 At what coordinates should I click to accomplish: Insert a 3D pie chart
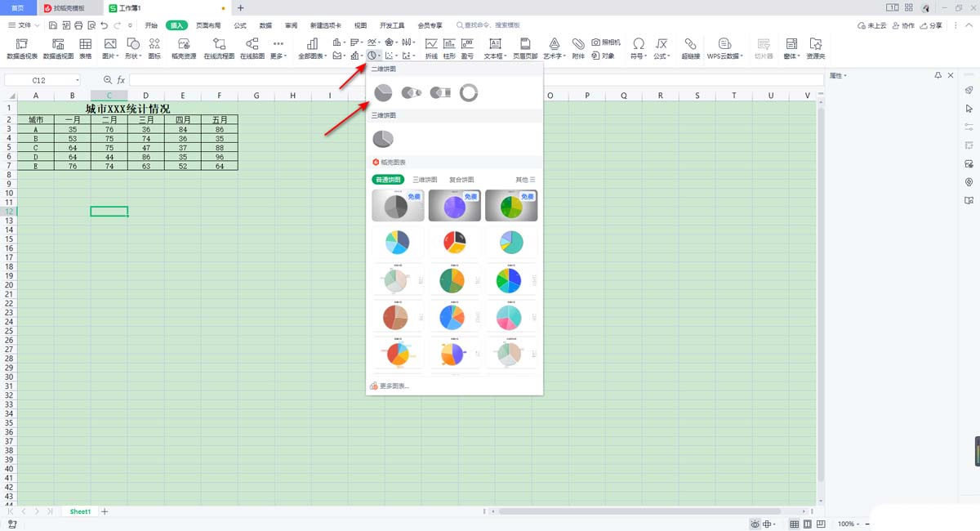pyautogui.click(x=382, y=138)
